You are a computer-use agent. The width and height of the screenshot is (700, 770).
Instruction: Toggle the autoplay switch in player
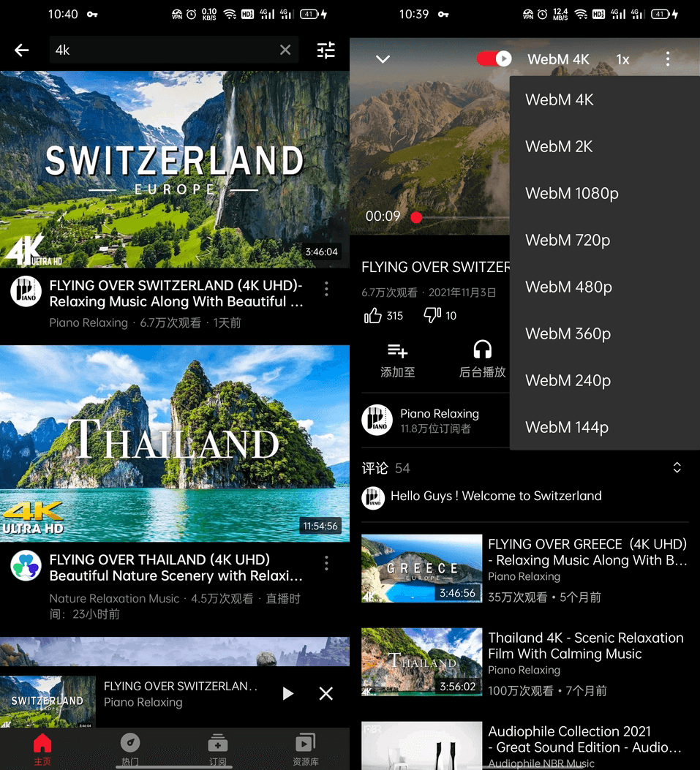tap(494, 59)
